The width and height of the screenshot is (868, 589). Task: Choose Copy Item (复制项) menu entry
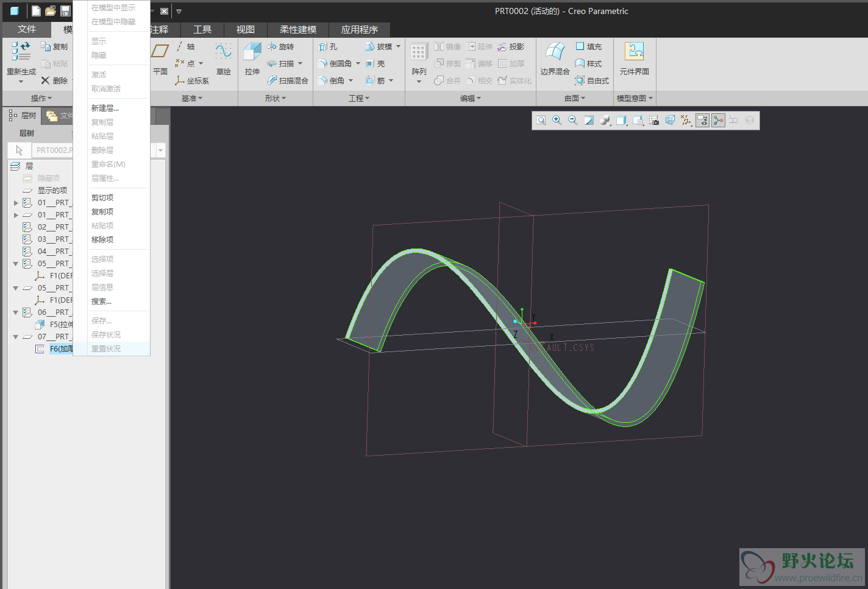click(102, 212)
